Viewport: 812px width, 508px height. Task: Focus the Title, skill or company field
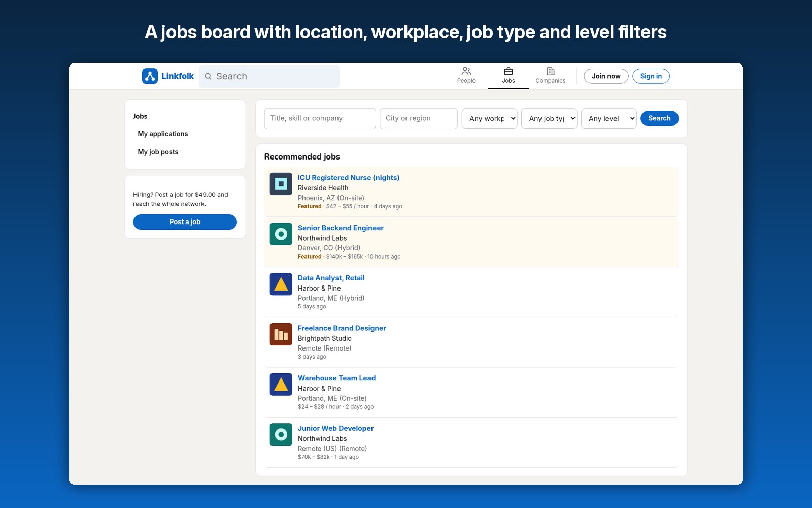tap(320, 118)
